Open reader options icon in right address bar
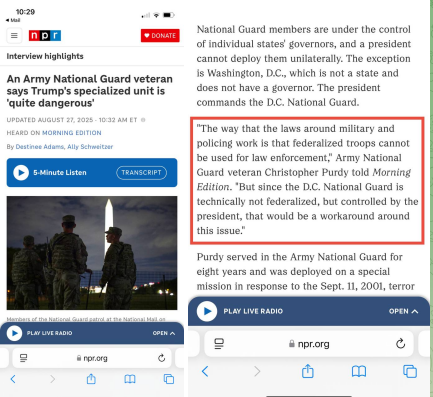The width and height of the screenshot is (433, 397). coord(219,344)
